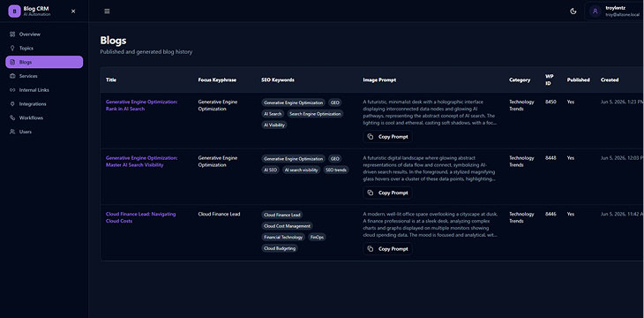Click WP ID 8450 cell
Viewport: 644px width, 318px height.
(x=550, y=102)
